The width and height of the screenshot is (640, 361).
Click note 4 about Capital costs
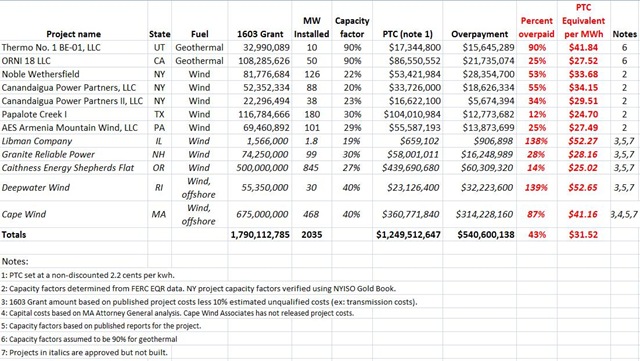click(178, 313)
